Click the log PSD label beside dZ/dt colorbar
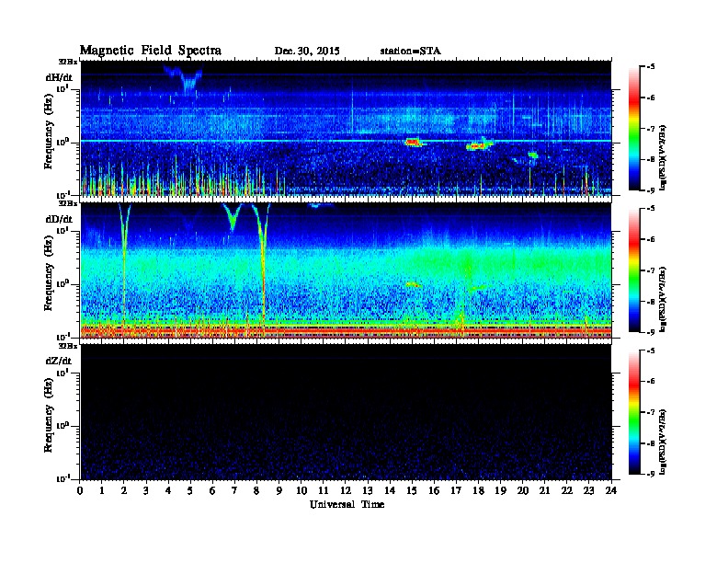This screenshot has height=563, width=728. 664,442
